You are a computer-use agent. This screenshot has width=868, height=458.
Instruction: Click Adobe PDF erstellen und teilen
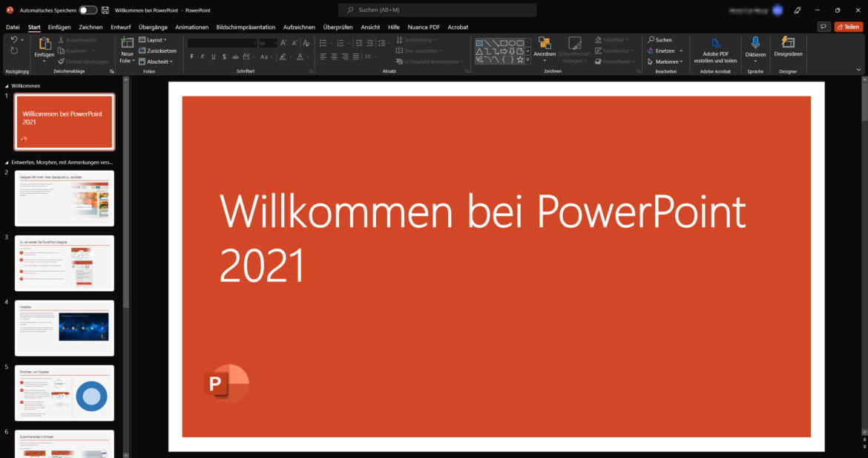[715, 49]
